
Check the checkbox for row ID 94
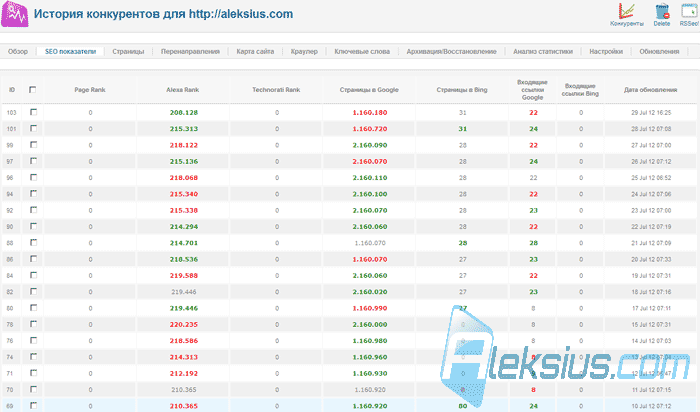pyautogui.click(x=33, y=194)
